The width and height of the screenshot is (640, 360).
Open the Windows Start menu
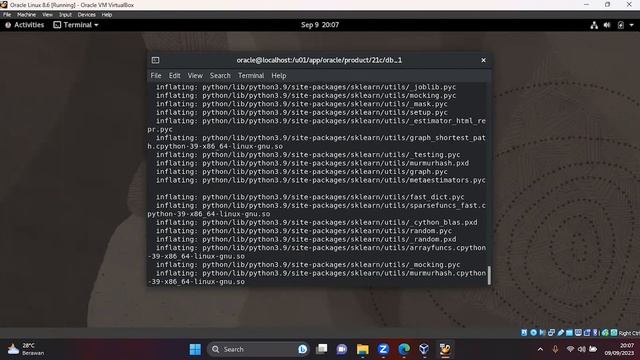pos(195,349)
